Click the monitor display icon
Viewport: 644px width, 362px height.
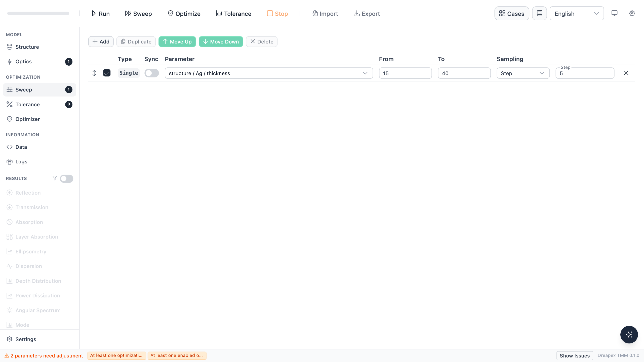coord(614,13)
